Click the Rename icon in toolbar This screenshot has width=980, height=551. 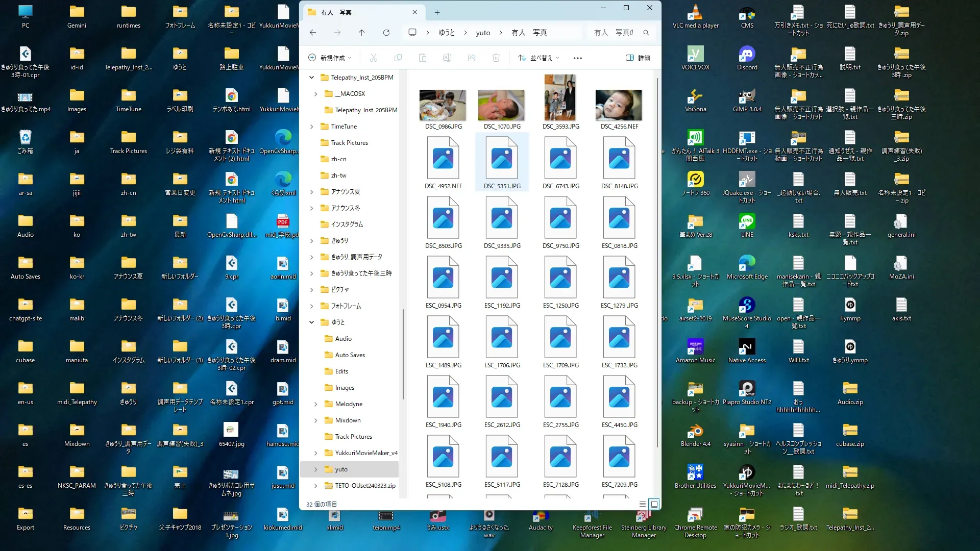[x=447, y=58]
